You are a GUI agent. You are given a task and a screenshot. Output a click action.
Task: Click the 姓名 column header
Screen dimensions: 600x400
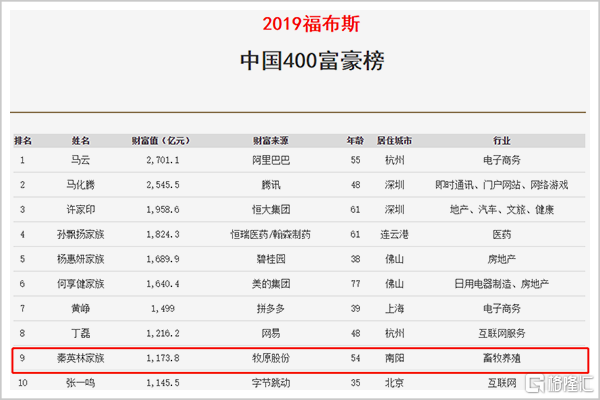point(81,141)
